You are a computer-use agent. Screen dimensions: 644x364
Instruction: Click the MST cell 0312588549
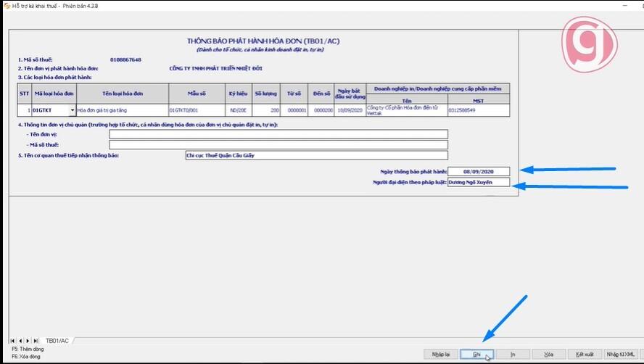[x=479, y=110]
